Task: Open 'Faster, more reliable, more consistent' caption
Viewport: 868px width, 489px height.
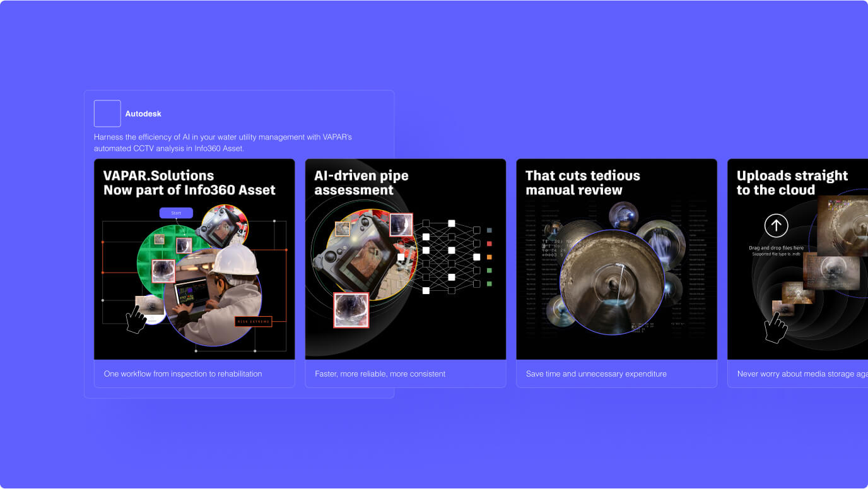Action: (x=380, y=374)
